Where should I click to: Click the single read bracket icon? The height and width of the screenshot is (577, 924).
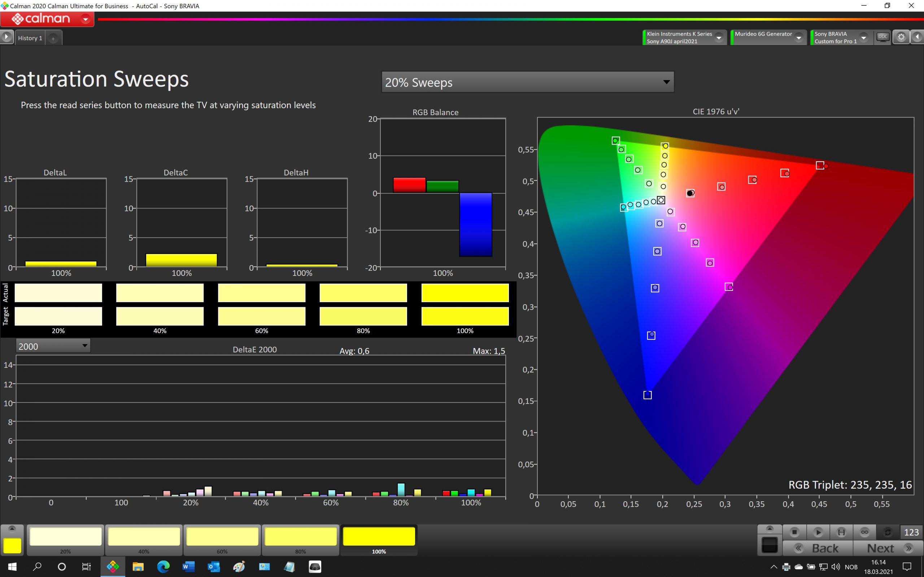(x=841, y=532)
